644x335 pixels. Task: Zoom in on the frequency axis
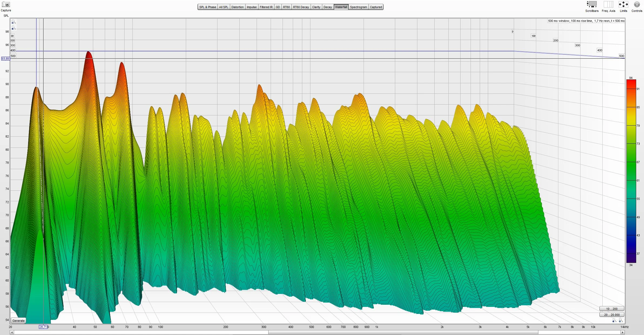pos(620,320)
